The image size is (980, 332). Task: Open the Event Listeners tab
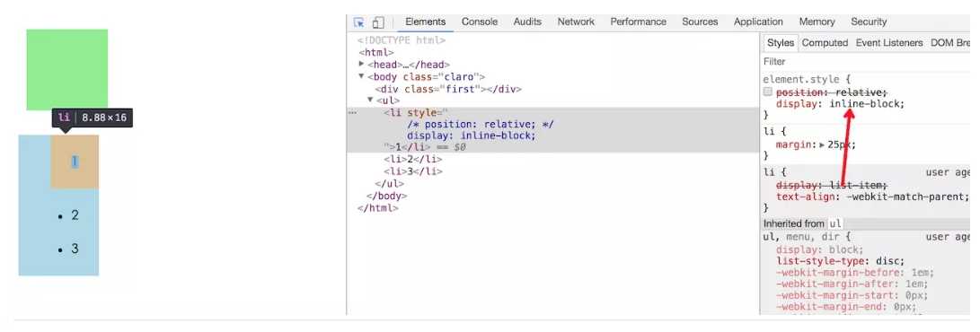click(x=888, y=43)
